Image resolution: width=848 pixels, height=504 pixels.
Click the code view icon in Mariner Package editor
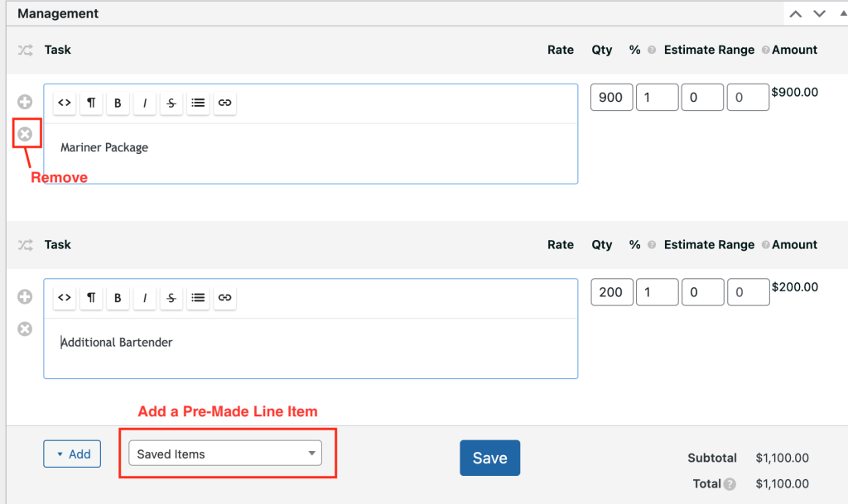click(65, 103)
